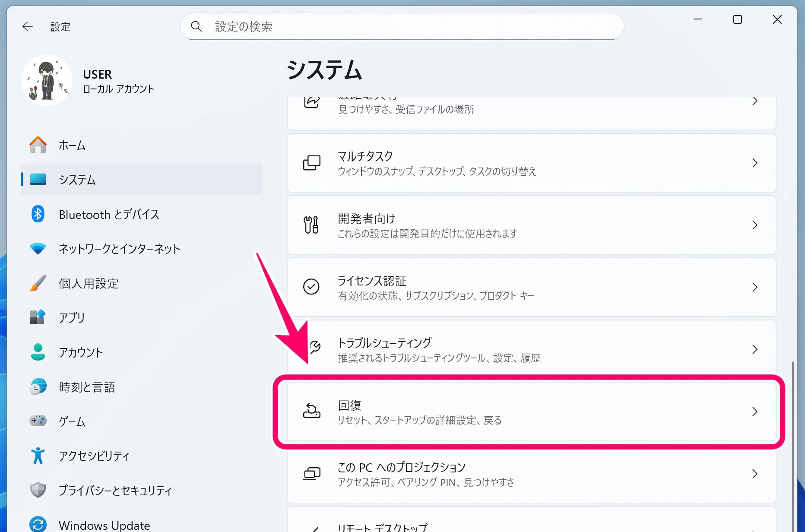
Task: Open ゲーム in the sidebar
Action: pos(142,421)
